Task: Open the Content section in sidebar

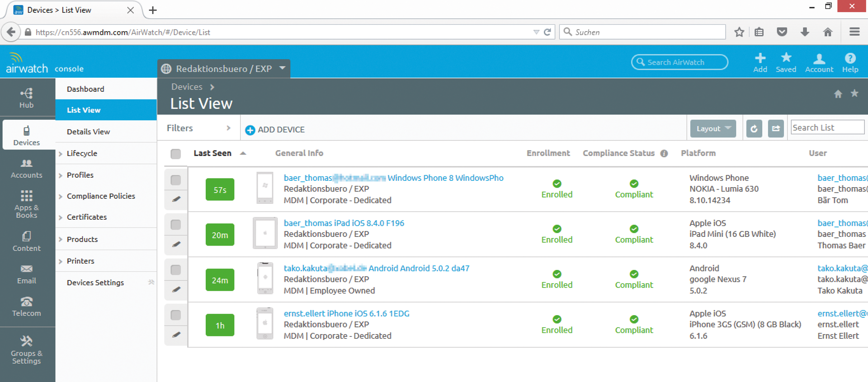Action: tap(27, 241)
